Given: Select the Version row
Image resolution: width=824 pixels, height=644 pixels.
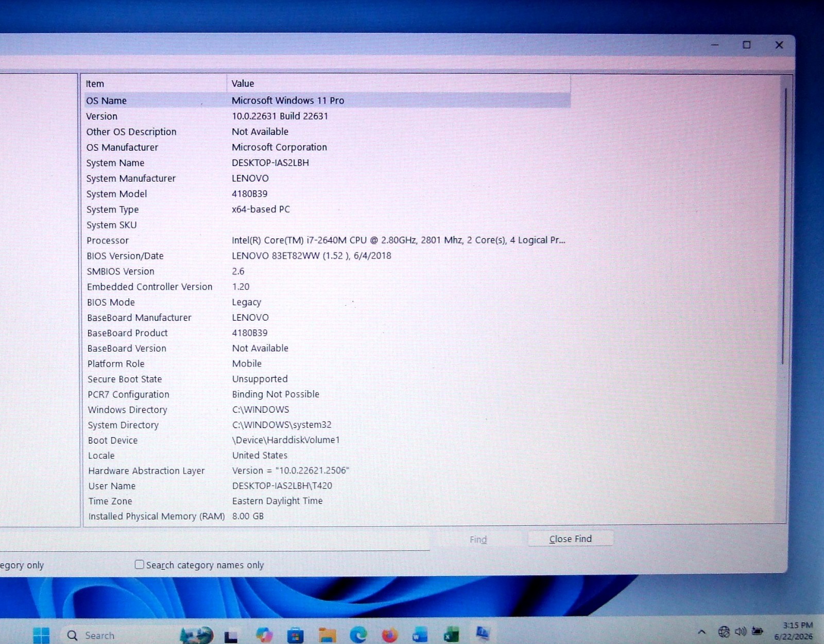Looking at the screenshot, I should 327,116.
